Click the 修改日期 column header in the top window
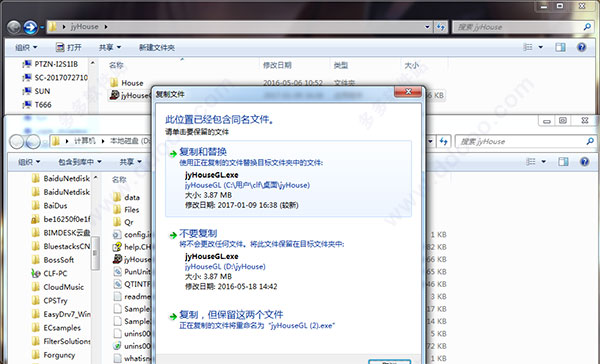This screenshot has width=600, height=364. [277, 65]
